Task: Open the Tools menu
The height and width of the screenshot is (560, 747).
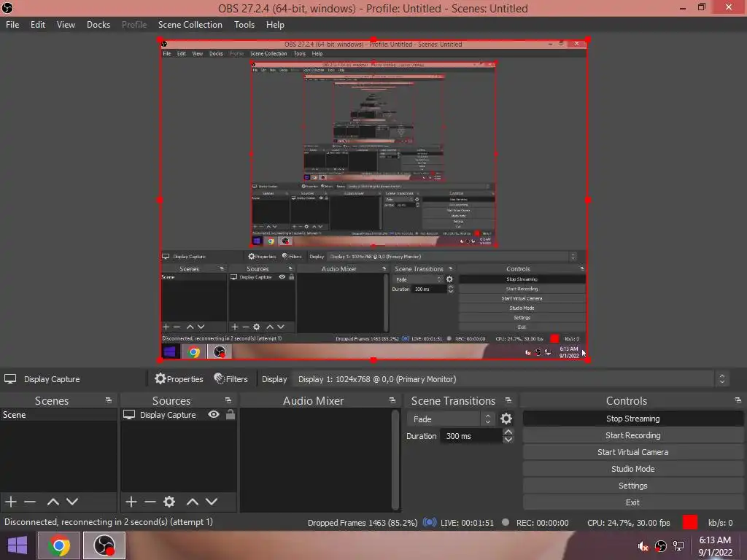Action: click(x=244, y=25)
